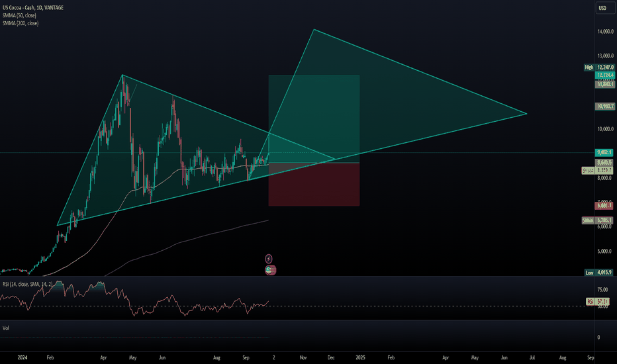The image size is (617, 364).
Task: Select the SMMA (50, close) indicator legend
Action: (x=19, y=15)
